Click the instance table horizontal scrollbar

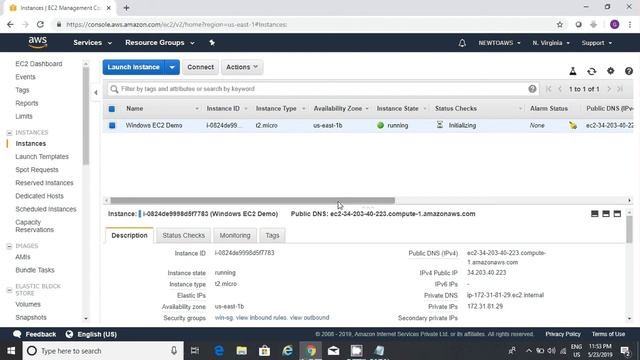coord(253,200)
